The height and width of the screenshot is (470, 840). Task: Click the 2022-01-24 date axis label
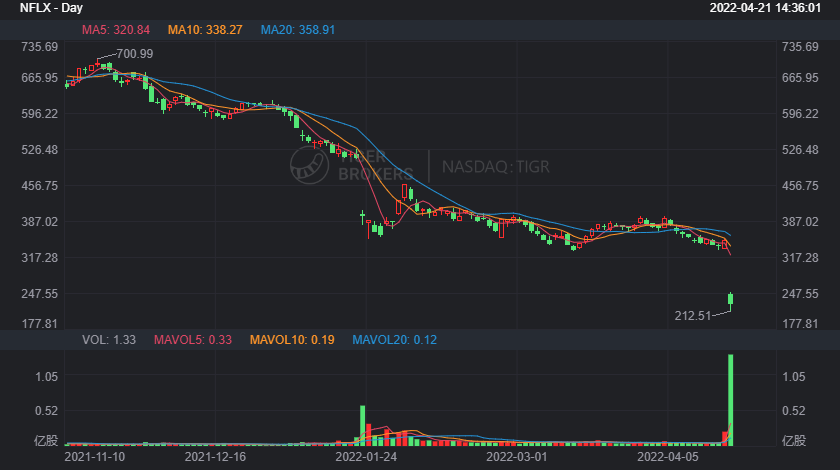coord(366,457)
